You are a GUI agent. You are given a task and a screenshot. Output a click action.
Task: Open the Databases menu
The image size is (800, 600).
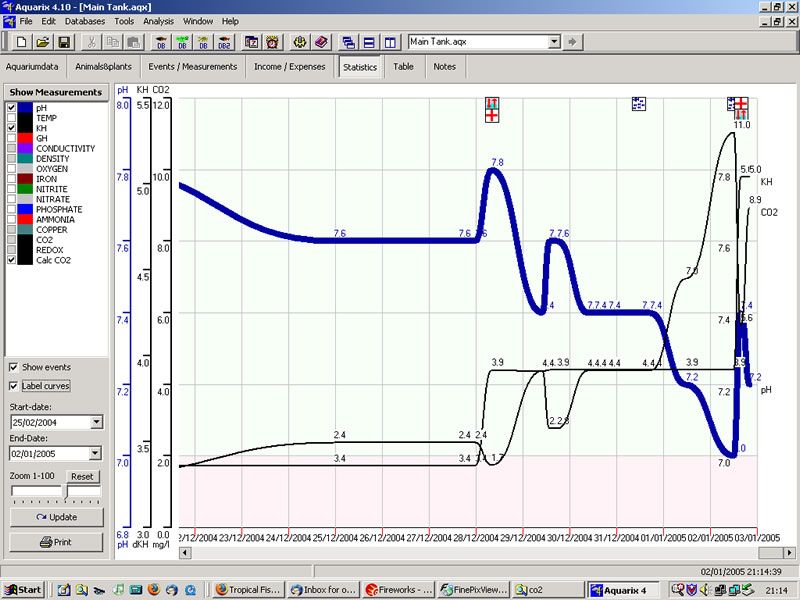coord(85,21)
